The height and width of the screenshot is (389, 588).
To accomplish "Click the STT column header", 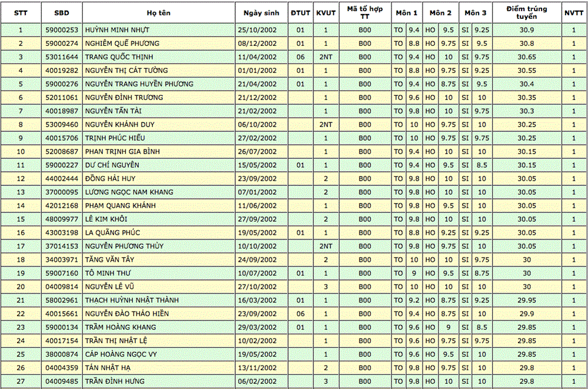I will click(x=21, y=13).
